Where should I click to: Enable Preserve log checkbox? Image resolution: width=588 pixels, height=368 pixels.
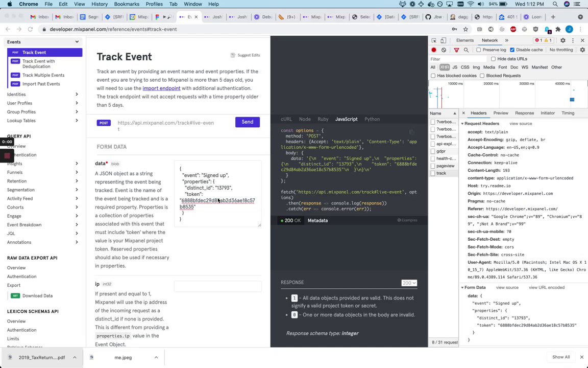[x=479, y=50]
